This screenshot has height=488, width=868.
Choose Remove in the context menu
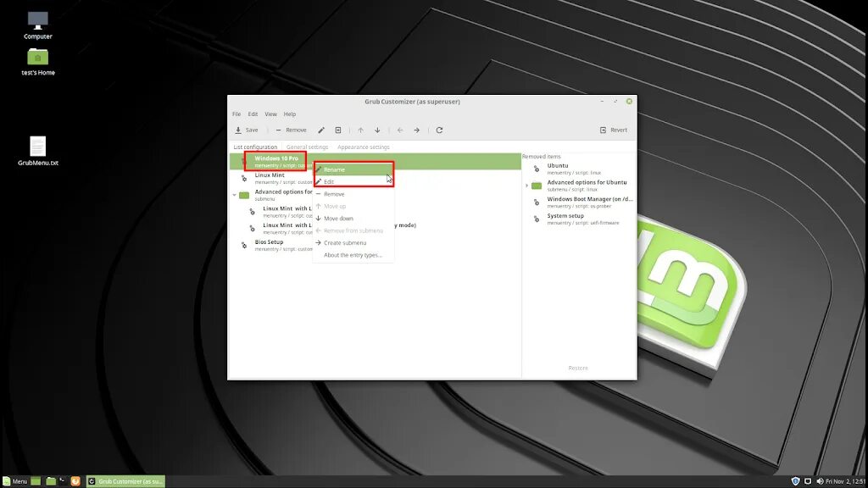point(353,194)
